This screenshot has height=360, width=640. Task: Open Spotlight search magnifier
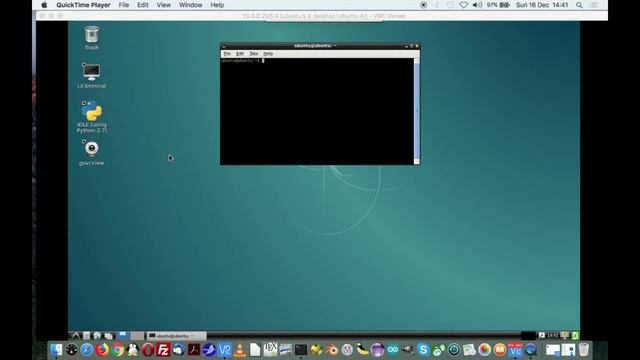[579, 5]
